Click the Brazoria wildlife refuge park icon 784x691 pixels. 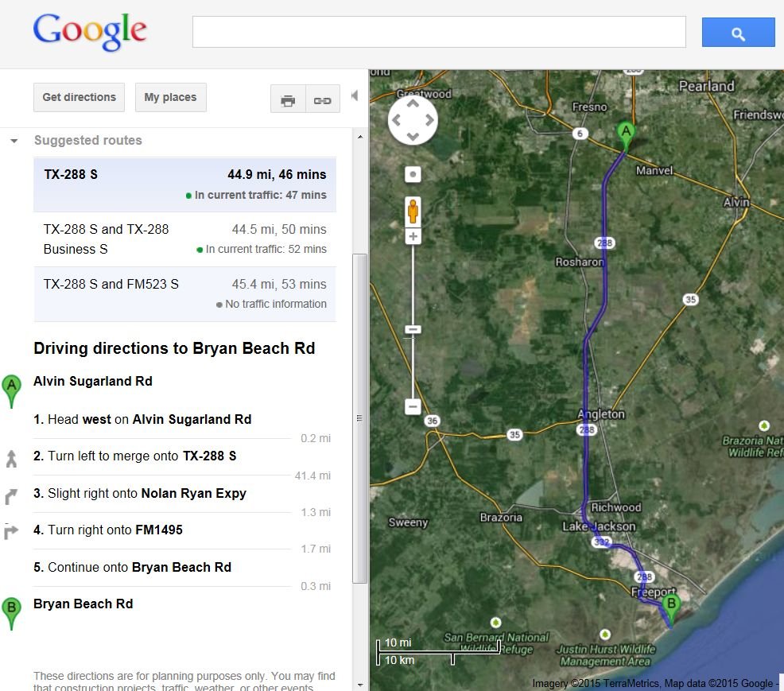click(x=764, y=425)
